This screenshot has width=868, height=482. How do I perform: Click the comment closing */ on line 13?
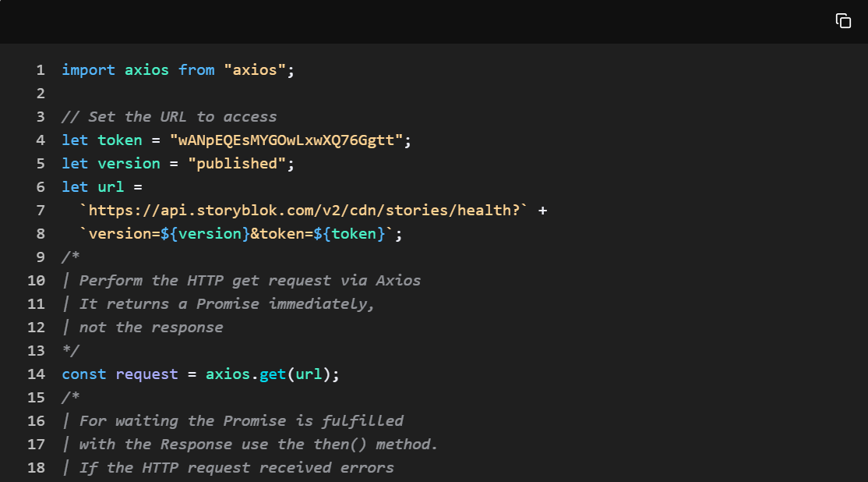click(70, 351)
